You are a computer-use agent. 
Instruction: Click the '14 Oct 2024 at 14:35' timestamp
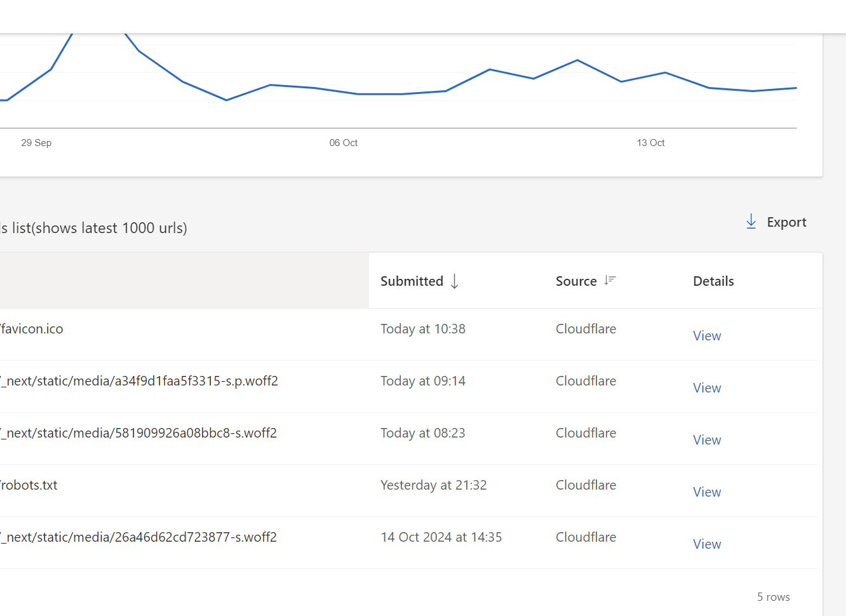pos(441,537)
